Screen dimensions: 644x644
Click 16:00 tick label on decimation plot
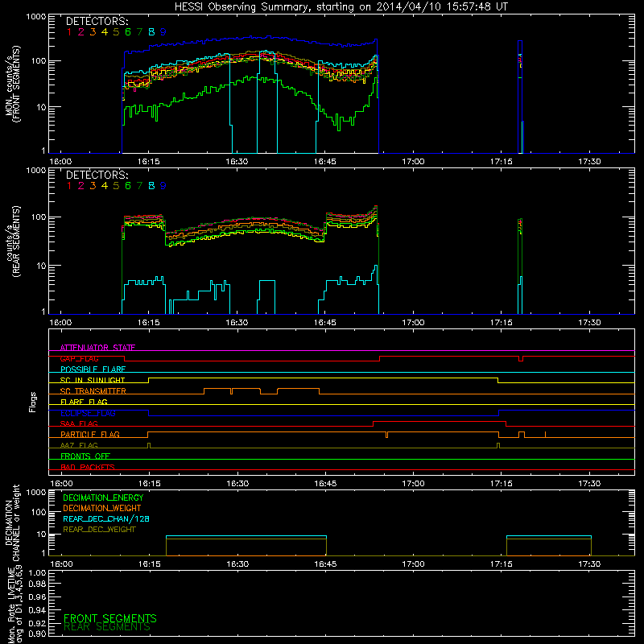point(61,564)
